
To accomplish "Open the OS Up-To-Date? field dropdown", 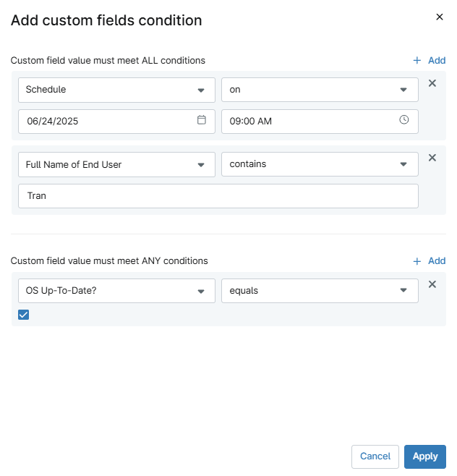I will [x=116, y=291].
